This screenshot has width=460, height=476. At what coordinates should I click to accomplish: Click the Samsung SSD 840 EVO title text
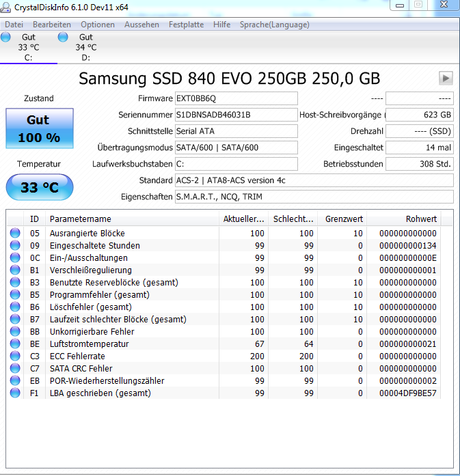pyautogui.click(x=230, y=79)
